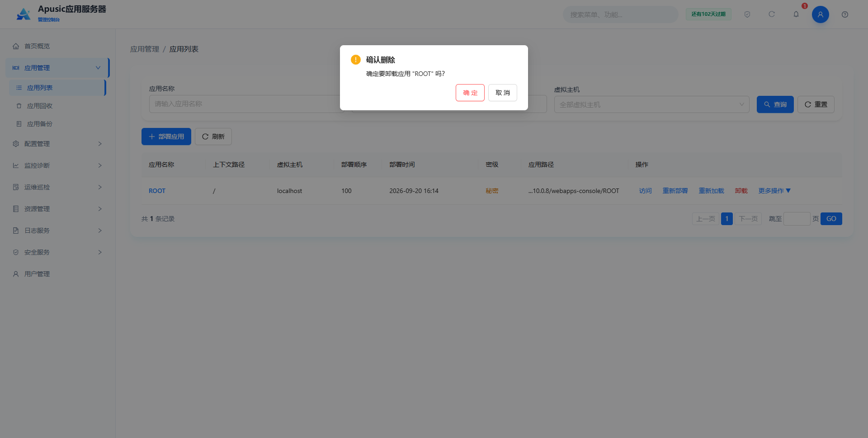Click the 重置 reset button

tap(816, 104)
